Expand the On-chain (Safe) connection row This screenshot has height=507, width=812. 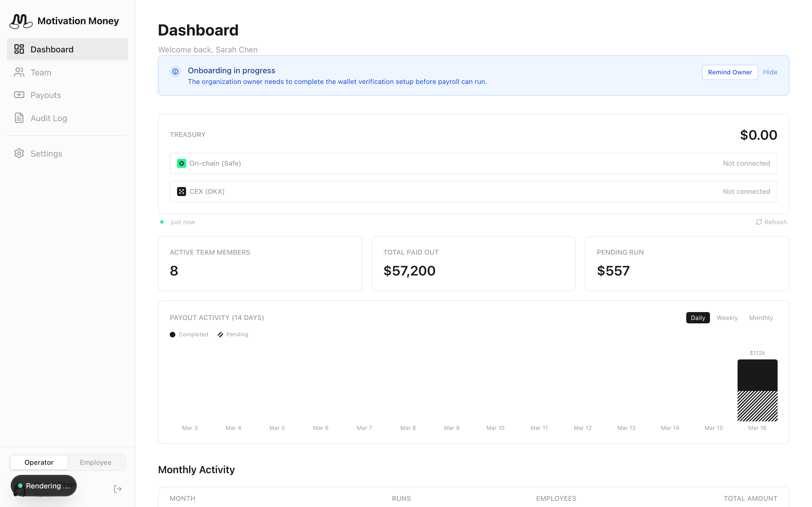click(473, 163)
